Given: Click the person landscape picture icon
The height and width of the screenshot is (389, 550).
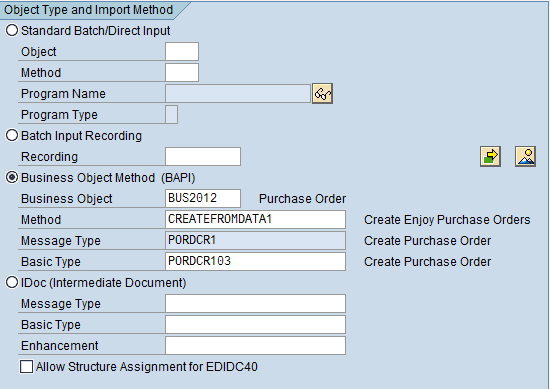Looking at the screenshot, I should pos(525,156).
